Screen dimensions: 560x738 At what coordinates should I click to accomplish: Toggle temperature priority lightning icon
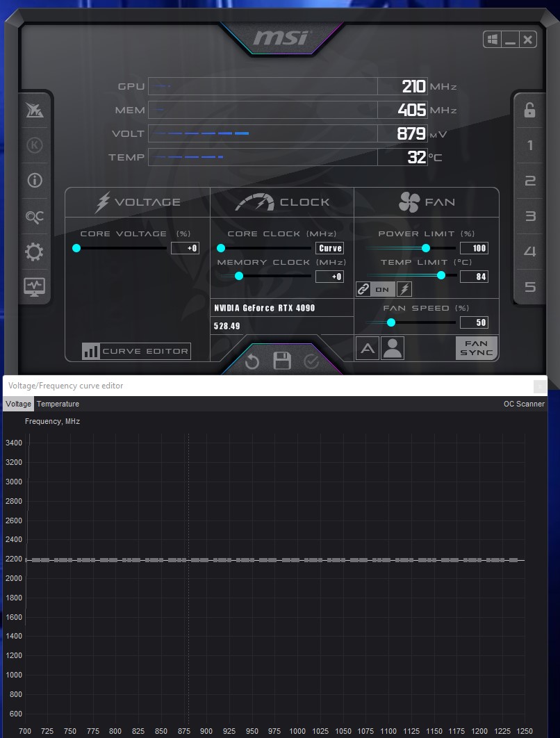click(x=404, y=289)
